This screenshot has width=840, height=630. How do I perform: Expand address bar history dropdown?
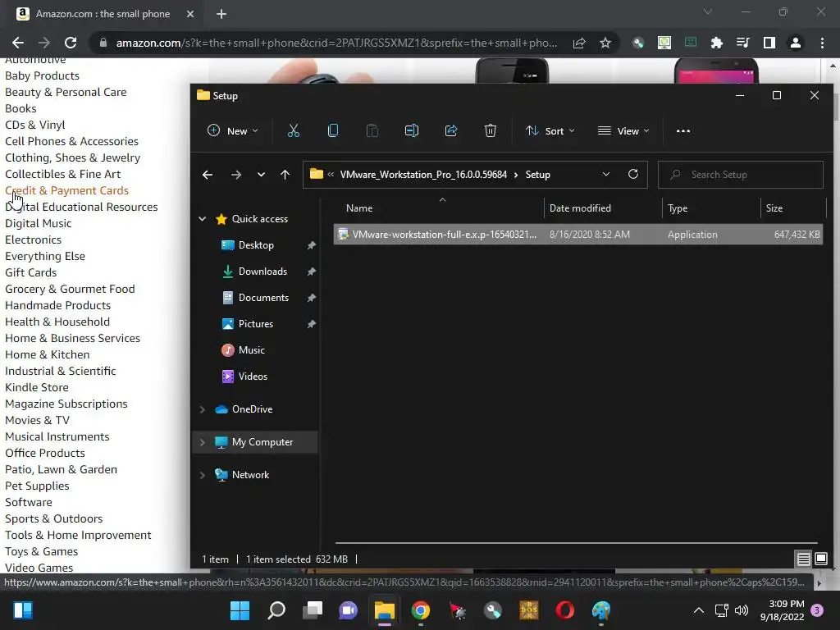click(x=606, y=174)
